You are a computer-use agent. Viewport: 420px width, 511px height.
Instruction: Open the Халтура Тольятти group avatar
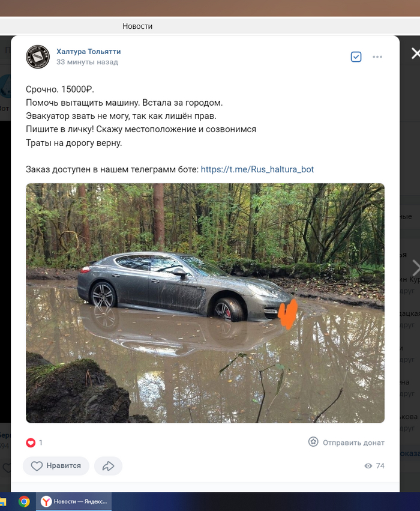38,56
